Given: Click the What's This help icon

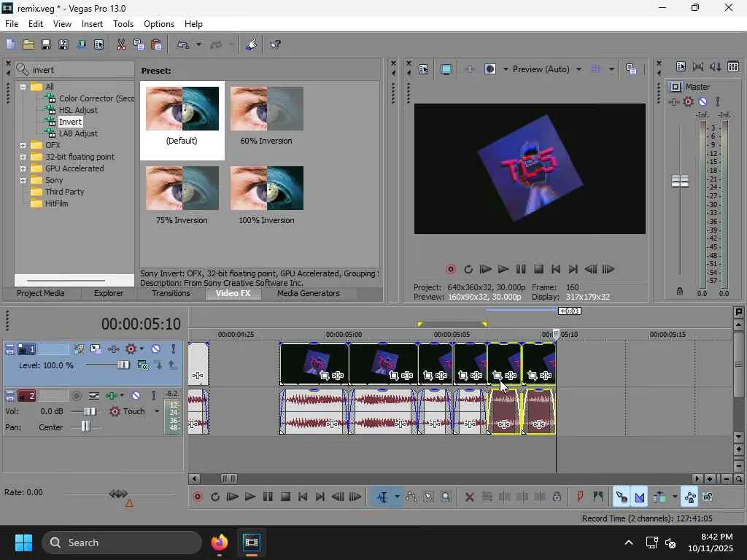Looking at the screenshot, I should pos(275,44).
